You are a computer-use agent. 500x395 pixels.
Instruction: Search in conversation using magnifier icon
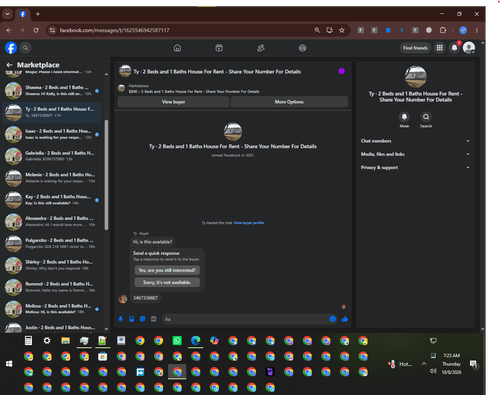pos(426,117)
